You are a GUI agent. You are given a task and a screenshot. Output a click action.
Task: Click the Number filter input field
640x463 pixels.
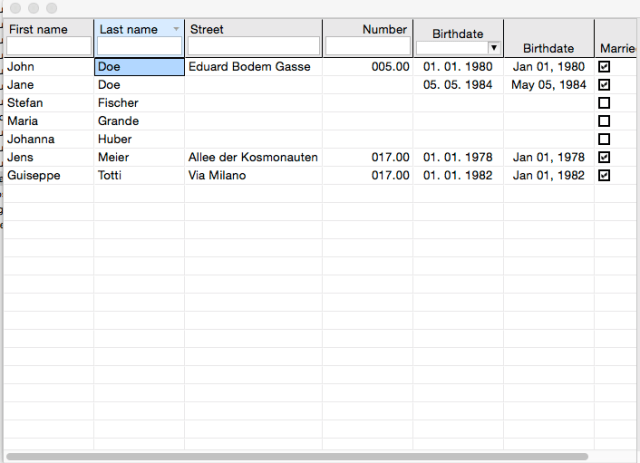367,46
